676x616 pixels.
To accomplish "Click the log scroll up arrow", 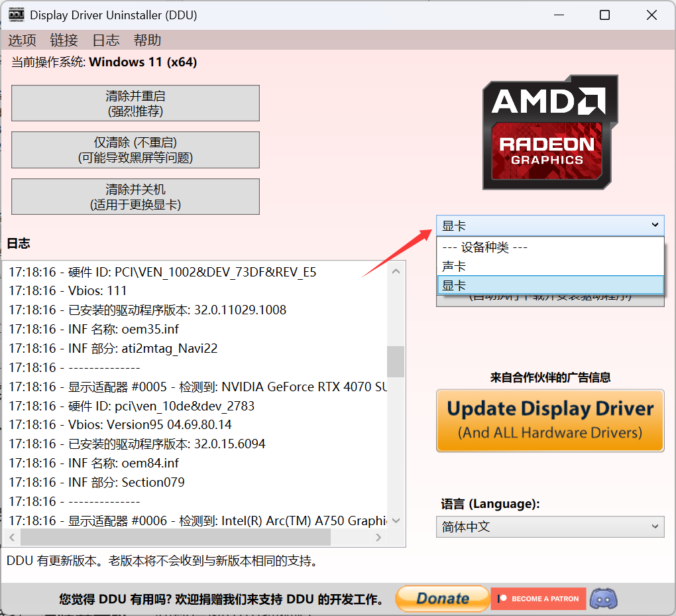I will point(396,271).
